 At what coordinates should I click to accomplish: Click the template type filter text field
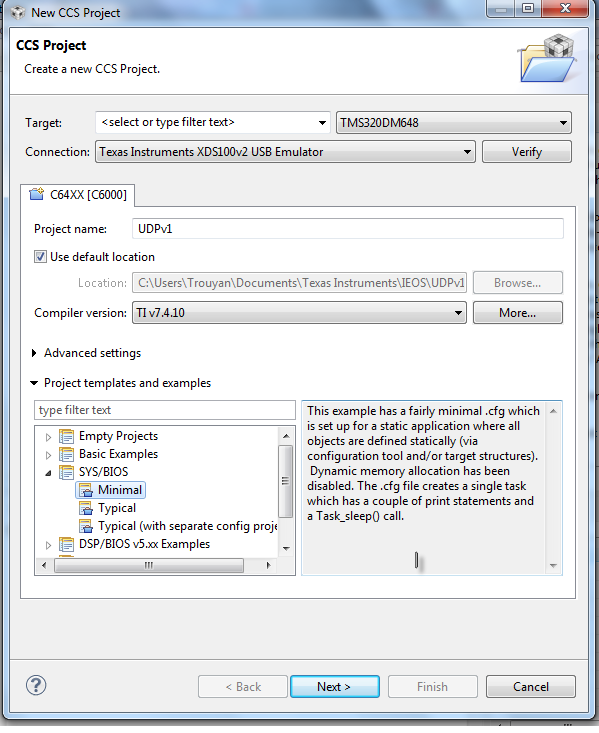165,410
